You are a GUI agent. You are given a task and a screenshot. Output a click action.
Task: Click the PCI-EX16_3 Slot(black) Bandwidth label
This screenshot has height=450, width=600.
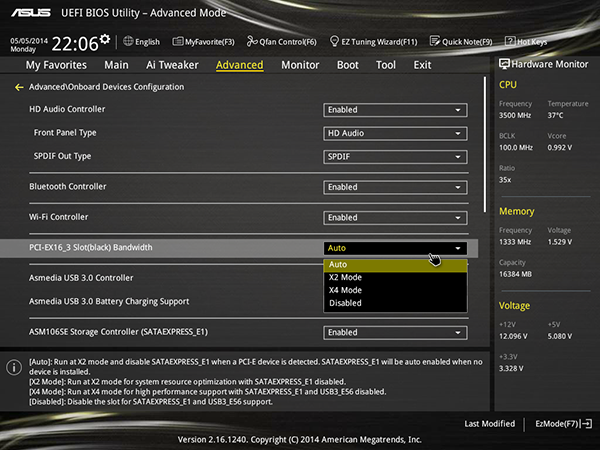click(x=91, y=248)
